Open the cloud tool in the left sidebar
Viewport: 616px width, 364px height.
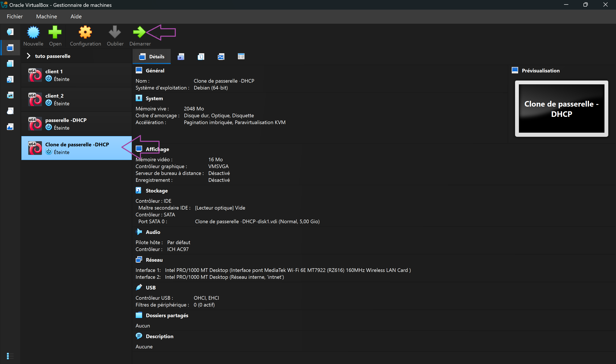pyautogui.click(x=10, y=111)
